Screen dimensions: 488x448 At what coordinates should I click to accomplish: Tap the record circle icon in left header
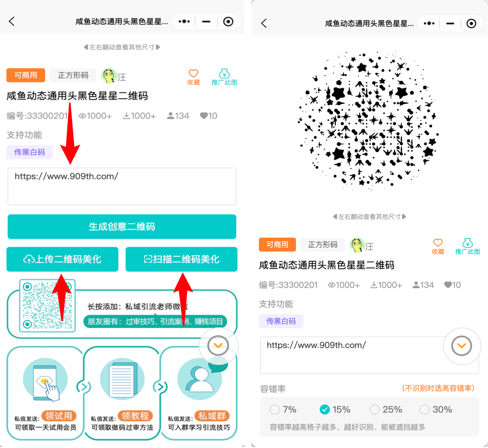228,22
